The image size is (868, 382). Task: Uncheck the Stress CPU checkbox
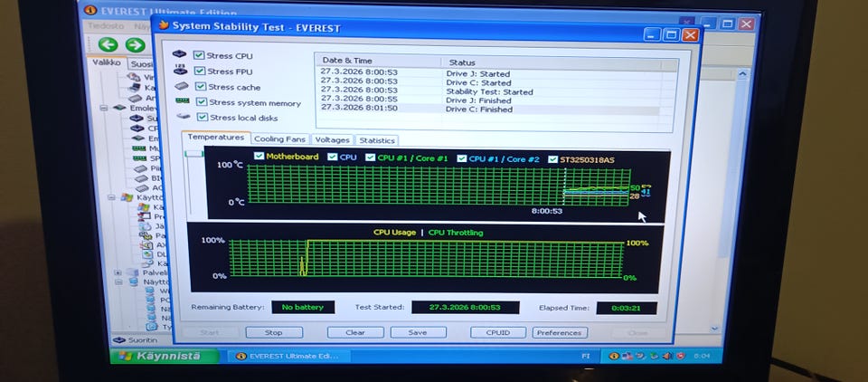(x=199, y=55)
